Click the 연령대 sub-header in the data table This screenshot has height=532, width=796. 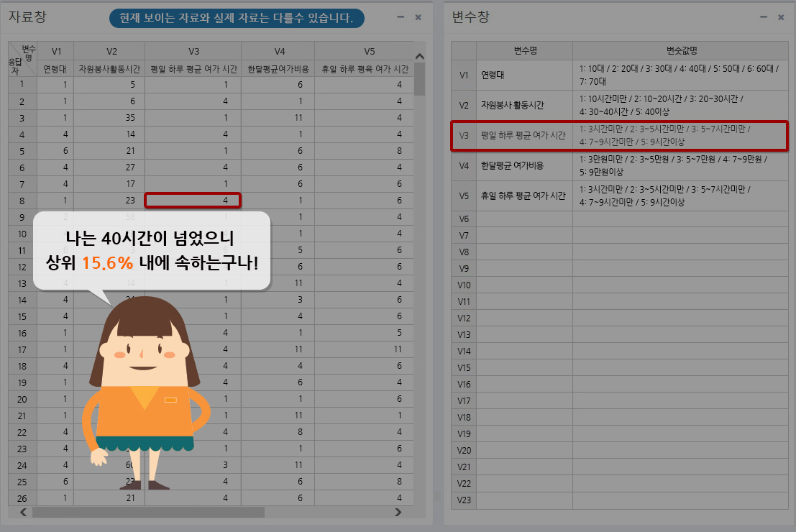(55, 69)
